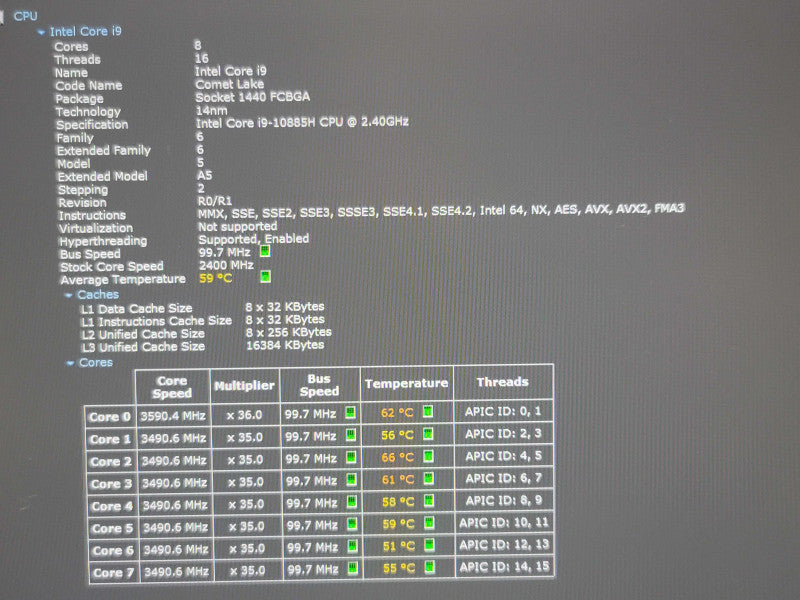The width and height of the screenshot is (800, 600).
Task: Click the Threads column header
Action: click(503, 382)
